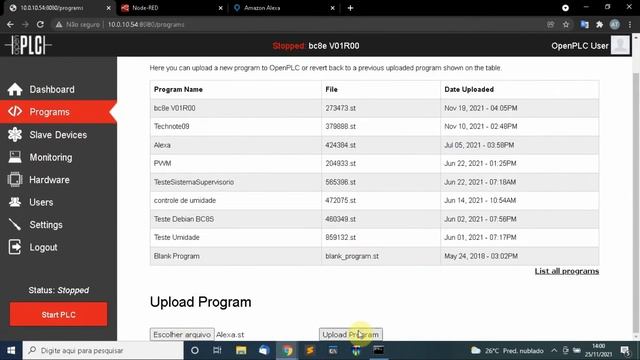640x360 pixels.
Task: Open the Chrome three-dot menu
Action: pos(630,24)
